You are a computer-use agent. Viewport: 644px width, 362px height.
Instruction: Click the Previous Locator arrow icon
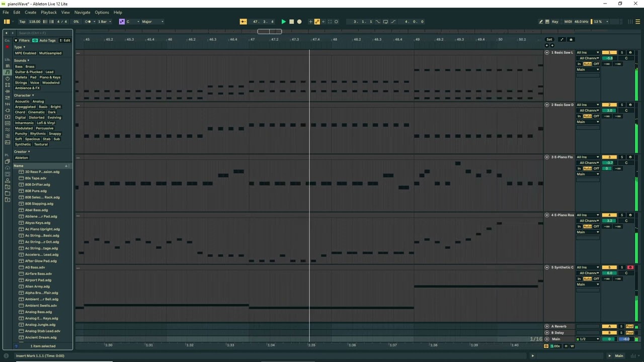coord(547,45)
